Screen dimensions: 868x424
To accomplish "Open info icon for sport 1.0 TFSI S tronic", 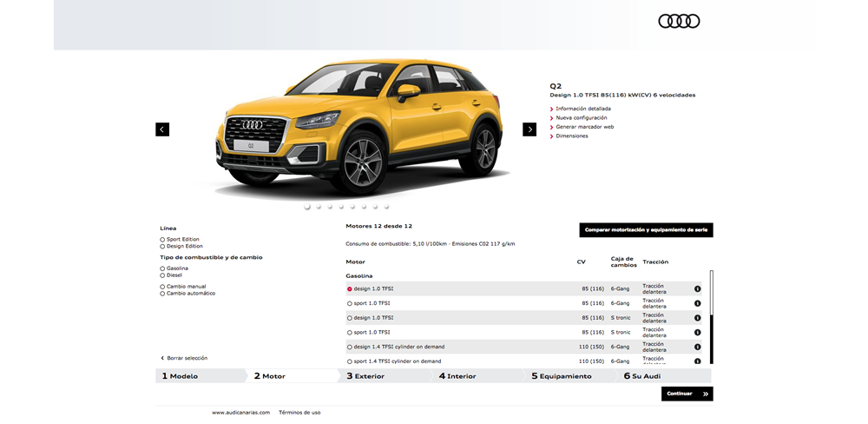I will click(697, 332).
